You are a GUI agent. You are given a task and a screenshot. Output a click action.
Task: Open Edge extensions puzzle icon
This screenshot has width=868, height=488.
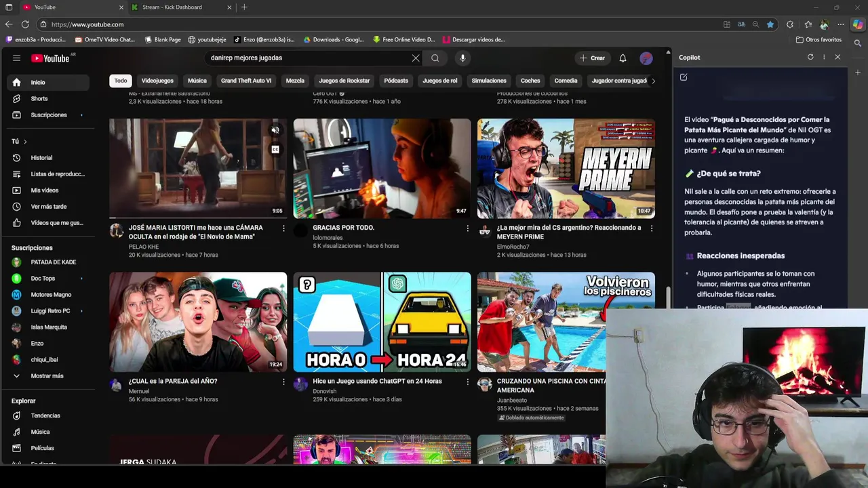tap(790, 24)
